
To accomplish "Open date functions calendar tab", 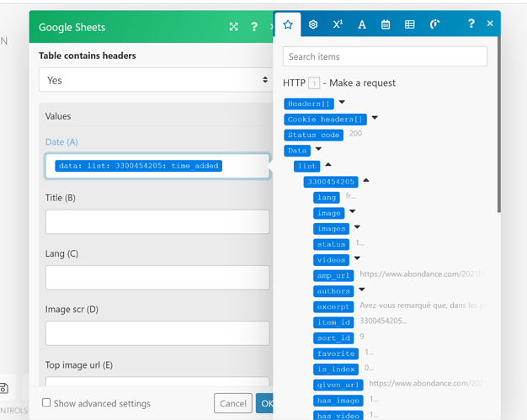I will [x=386, y=24].
